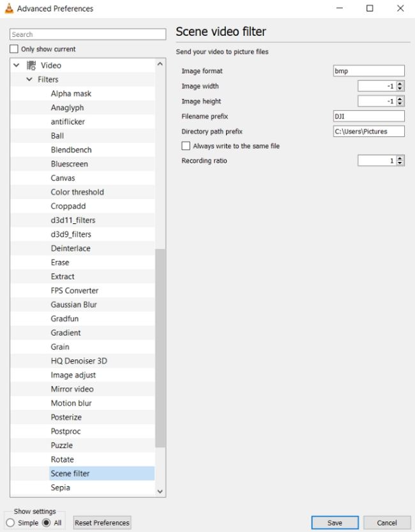The image size is (415, 532).
Task: Click the Filename prefix field containing DJI
Action: (369, 116)
